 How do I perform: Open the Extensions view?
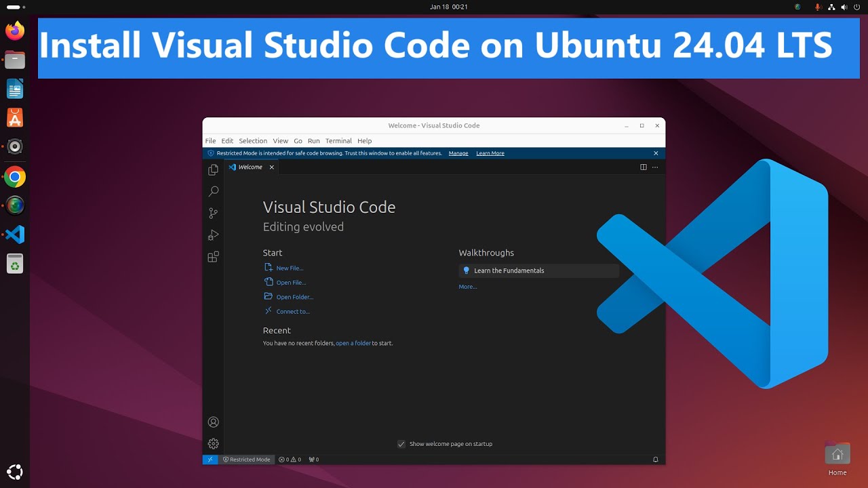213,257
